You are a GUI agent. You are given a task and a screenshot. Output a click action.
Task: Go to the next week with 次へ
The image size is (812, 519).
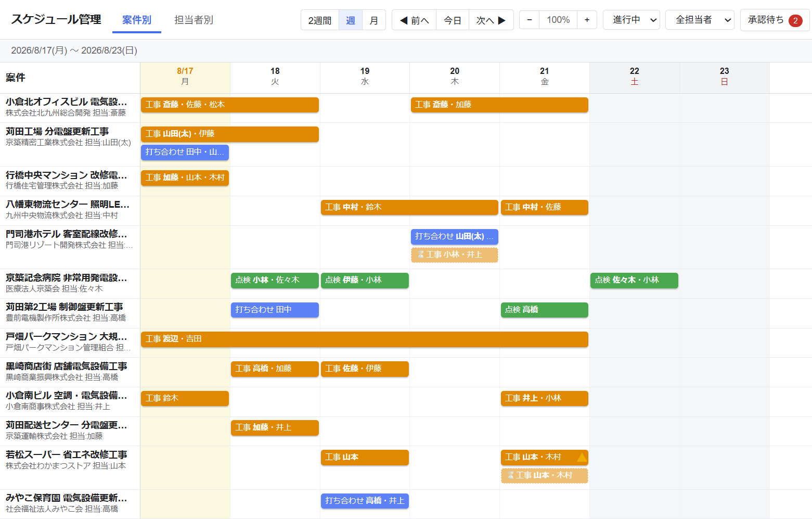[491, 20]
